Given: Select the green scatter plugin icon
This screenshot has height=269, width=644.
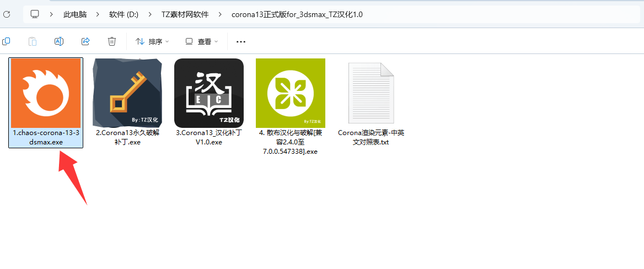Looking at the screenshot, I should tap(291, 93).
